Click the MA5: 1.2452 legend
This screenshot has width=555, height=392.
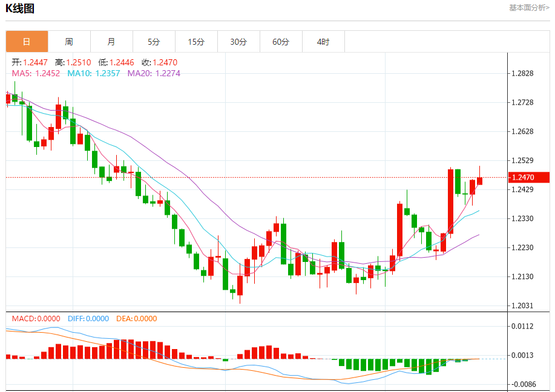(36, 73)
